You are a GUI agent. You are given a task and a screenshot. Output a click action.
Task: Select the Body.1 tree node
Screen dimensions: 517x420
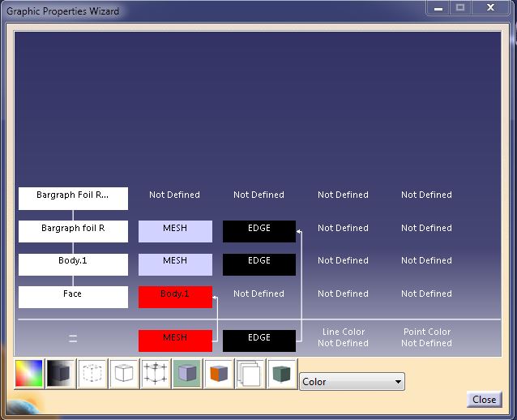[73, 264]
